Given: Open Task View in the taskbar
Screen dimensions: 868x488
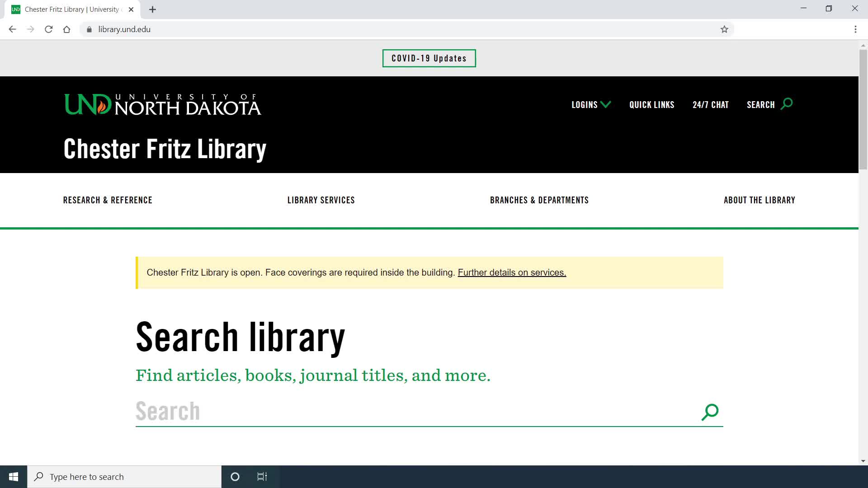Looking at the screenshot, I should pos(262,477).
